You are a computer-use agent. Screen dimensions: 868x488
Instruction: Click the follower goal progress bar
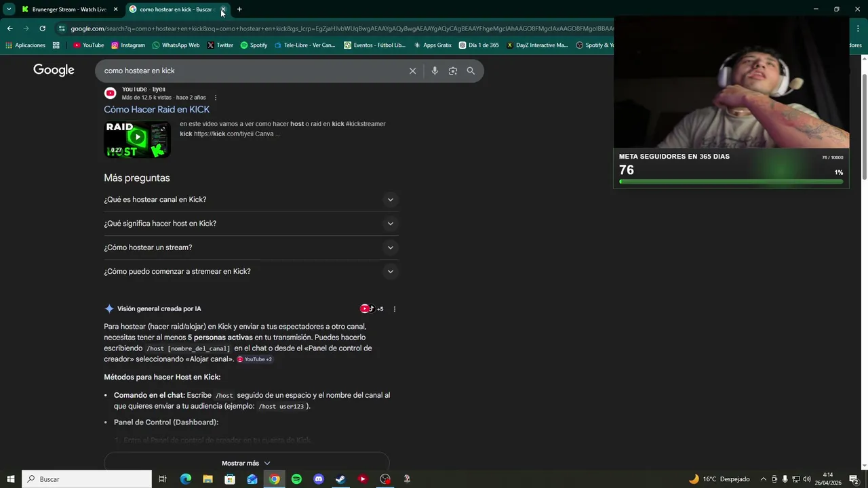731,182
